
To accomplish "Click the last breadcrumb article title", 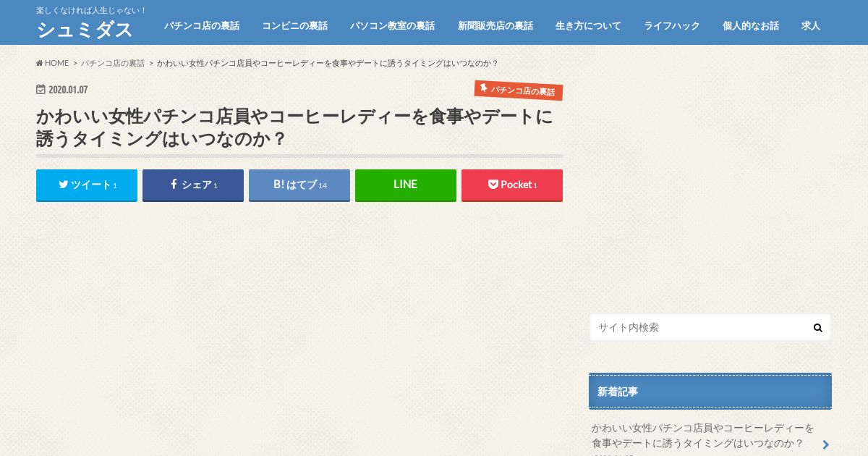I will pyautogui.click(x=327, y=63).
